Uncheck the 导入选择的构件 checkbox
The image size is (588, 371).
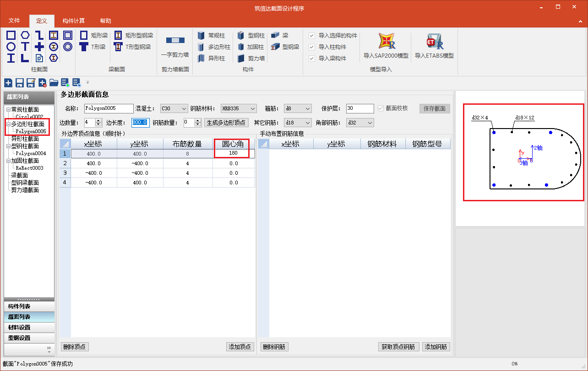[x=312, y=36]
